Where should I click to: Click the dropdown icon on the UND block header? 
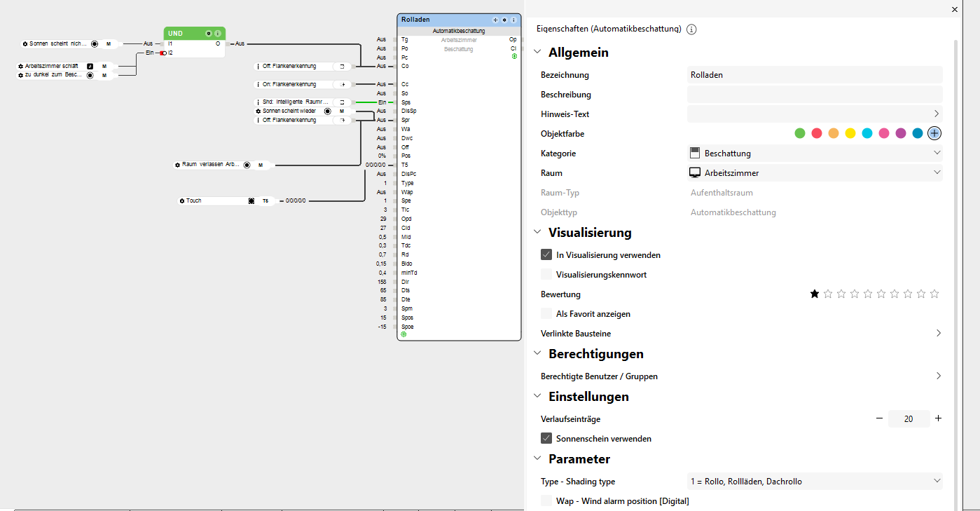pos(209,33)
